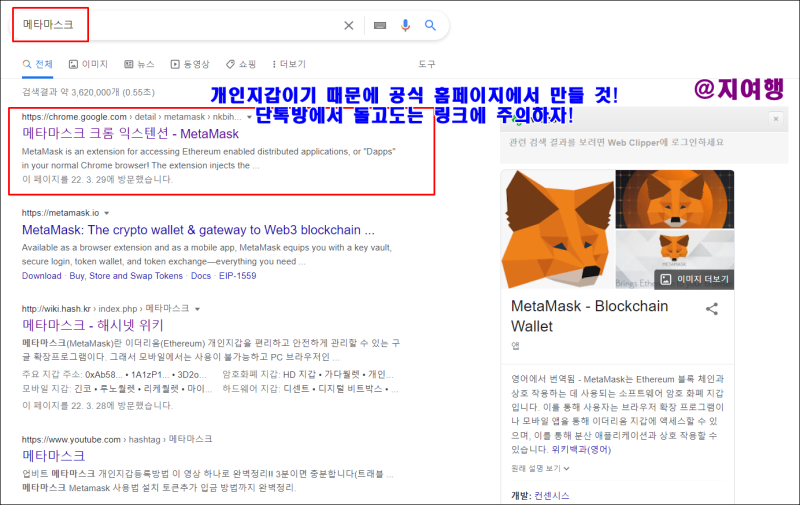Select the 전체 tab
The height and width of the screenshot is (505, 800).
(x=38, y=64)
